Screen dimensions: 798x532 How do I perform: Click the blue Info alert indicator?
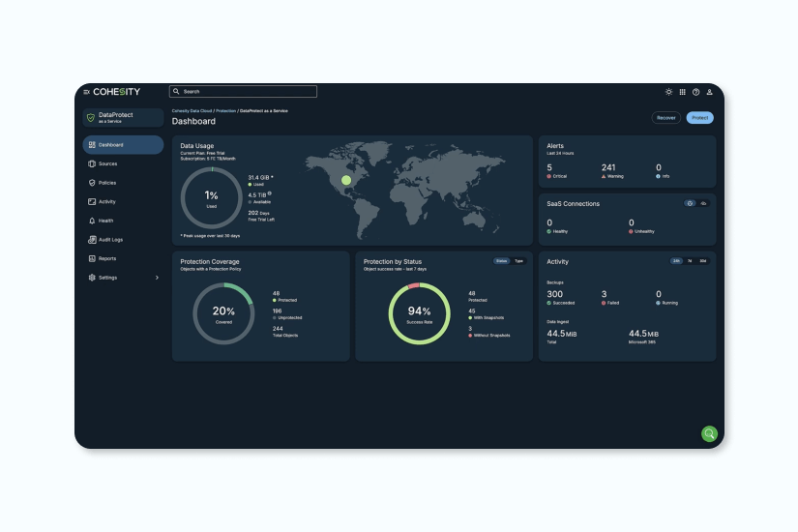[x=658, y=177]
